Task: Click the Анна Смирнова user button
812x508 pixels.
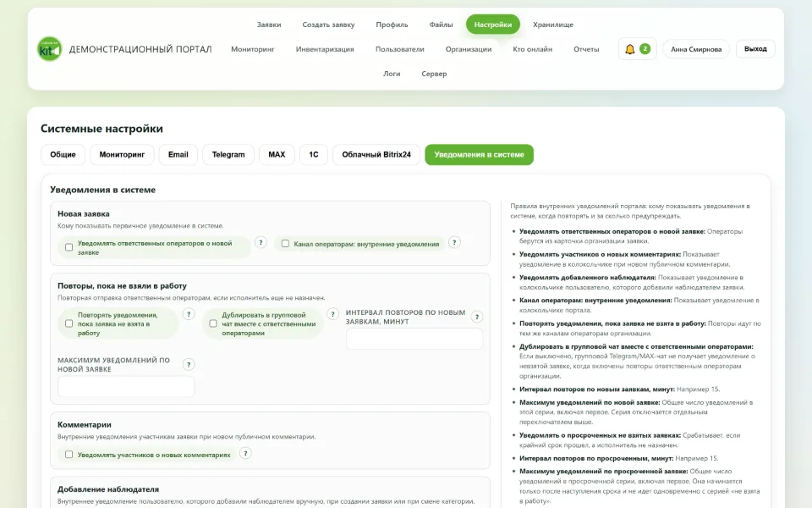Action: [696, 49]
